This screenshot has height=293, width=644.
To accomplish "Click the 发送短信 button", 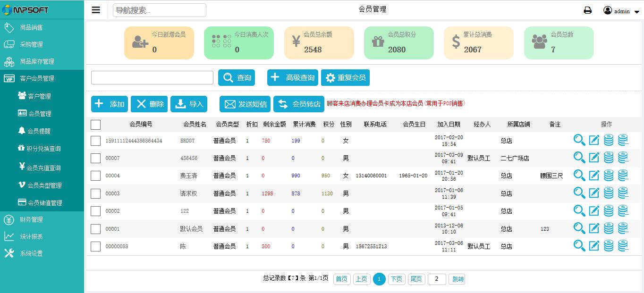I will tap(245, 104).
